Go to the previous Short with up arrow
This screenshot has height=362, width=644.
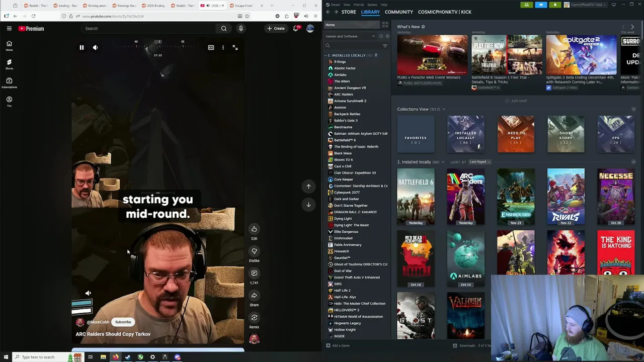(308, 186)
